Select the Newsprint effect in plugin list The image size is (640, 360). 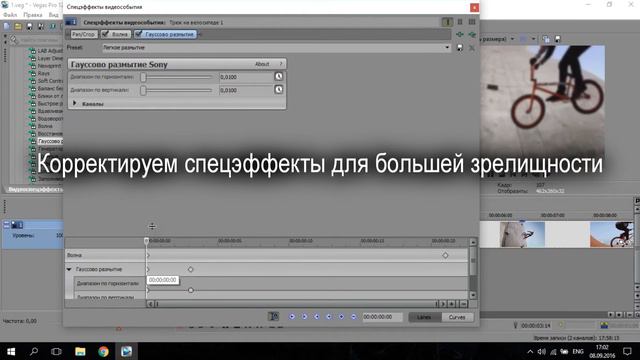coord(50,66)
